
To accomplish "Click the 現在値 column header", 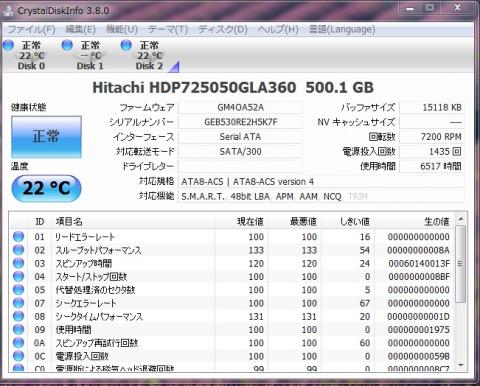I will (x=242, y=222).
